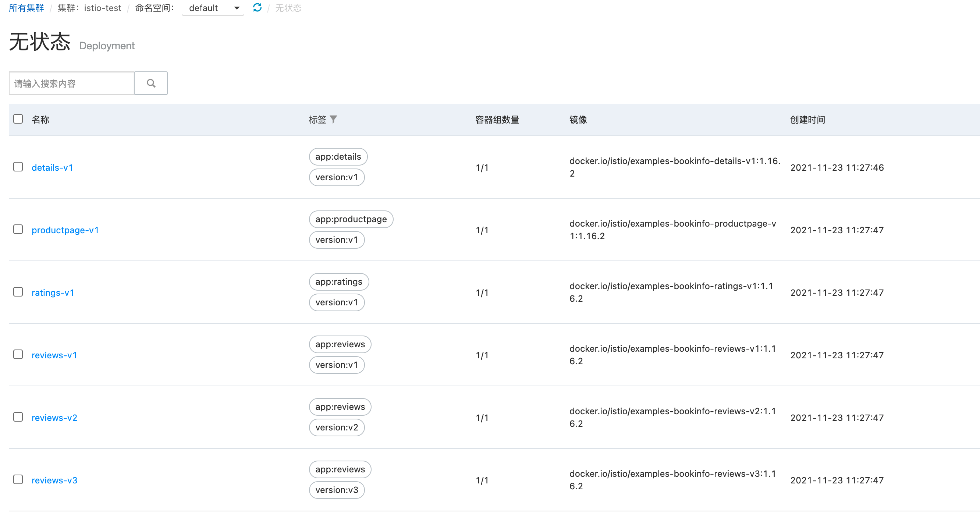Select the reviews-v2 row checkbox
This screenshot has width=980, height=518.
click(18, 417)
